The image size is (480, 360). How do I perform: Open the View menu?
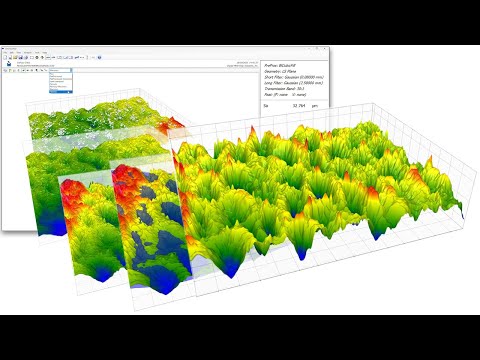tap(19, 52)
